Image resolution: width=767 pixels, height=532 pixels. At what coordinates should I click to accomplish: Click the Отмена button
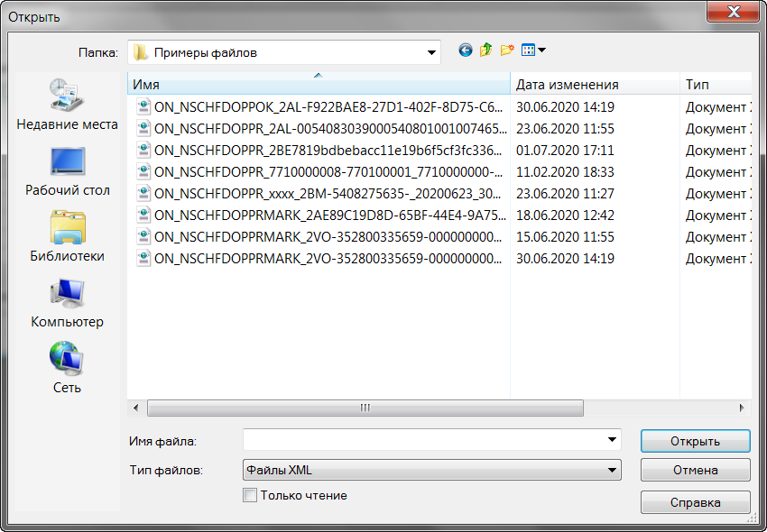[x=695, y=471]
